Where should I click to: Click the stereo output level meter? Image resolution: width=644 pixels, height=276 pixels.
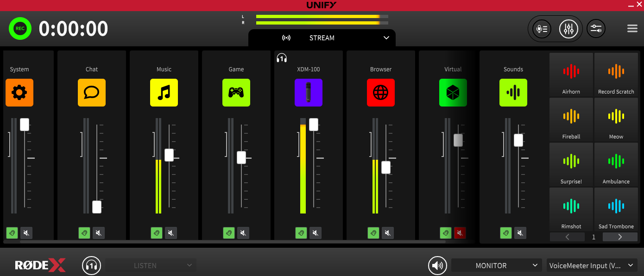click(322, 19)
